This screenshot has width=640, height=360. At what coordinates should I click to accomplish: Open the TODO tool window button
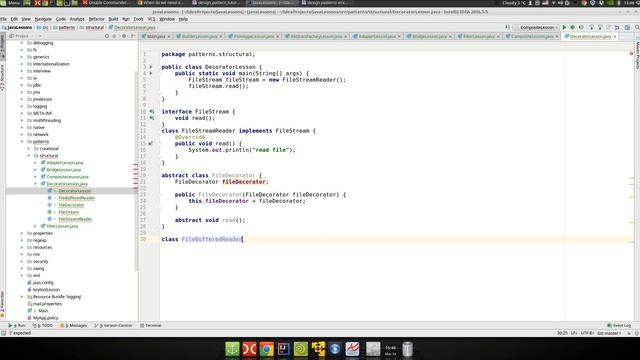(42, 325)
